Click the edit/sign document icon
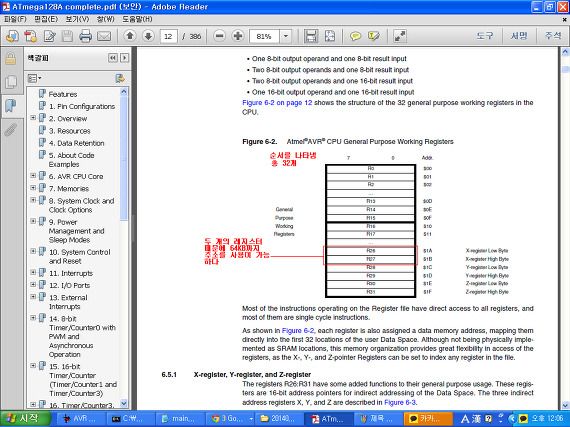Viewport: 570px width, 427px height. pos(49,36)
